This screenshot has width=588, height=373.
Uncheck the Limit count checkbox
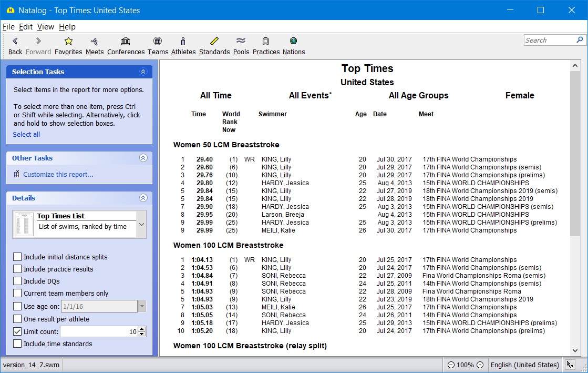[x=18, y=332]
